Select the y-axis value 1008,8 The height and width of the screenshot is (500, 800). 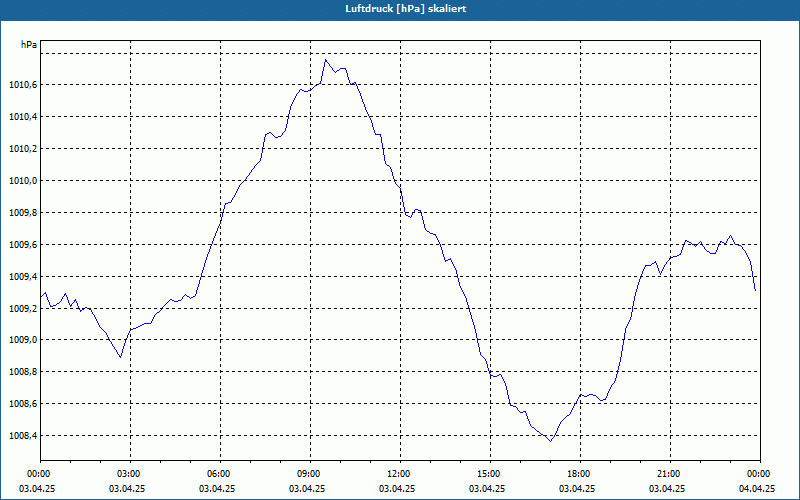coord(23,372)
